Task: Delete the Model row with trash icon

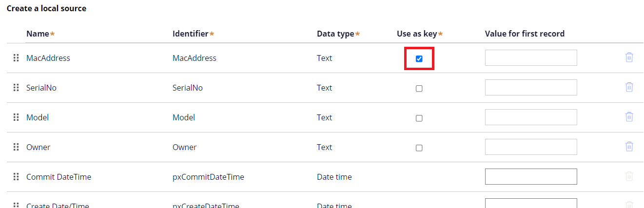Action: click(x=629, y=117)
